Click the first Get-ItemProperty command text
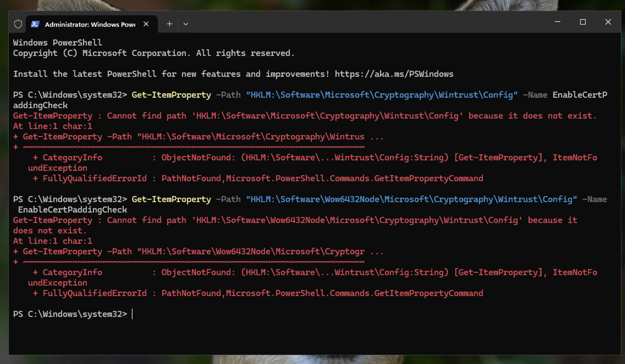The width and height of the screenshot is (625, 364). coord(171,95)
